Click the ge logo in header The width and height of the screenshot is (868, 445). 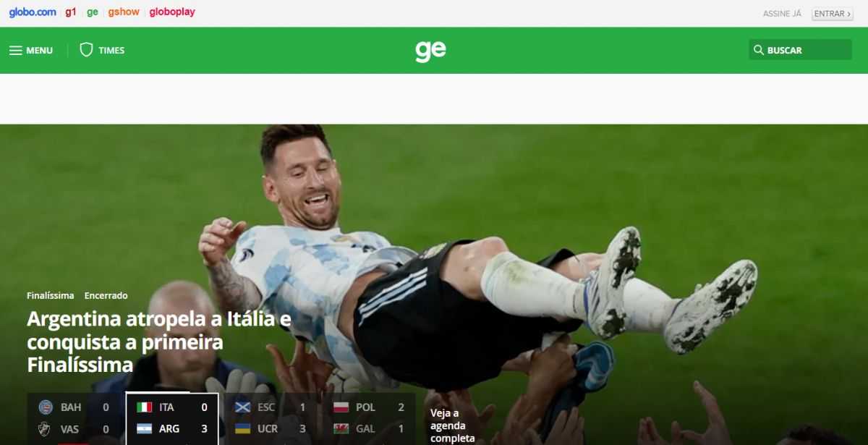click(430, 50)
